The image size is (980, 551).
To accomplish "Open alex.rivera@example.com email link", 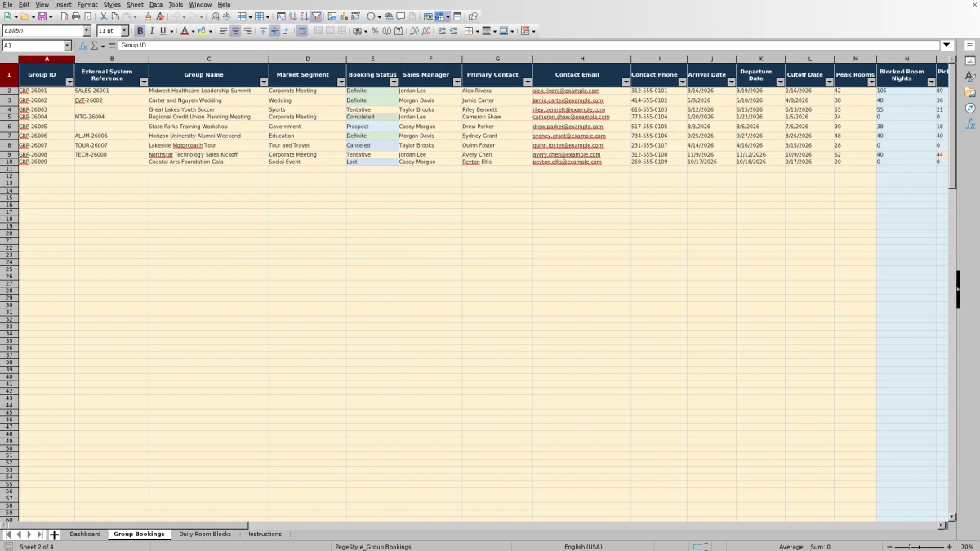I will [x=566, y=91].
